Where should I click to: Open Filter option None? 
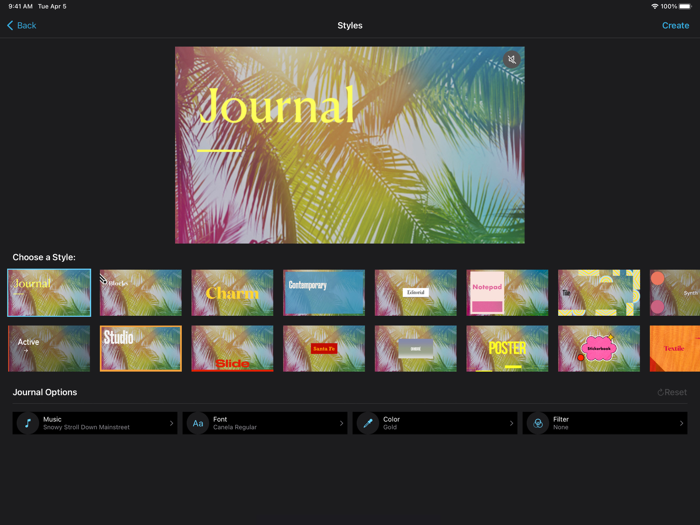tap(605, 423)
